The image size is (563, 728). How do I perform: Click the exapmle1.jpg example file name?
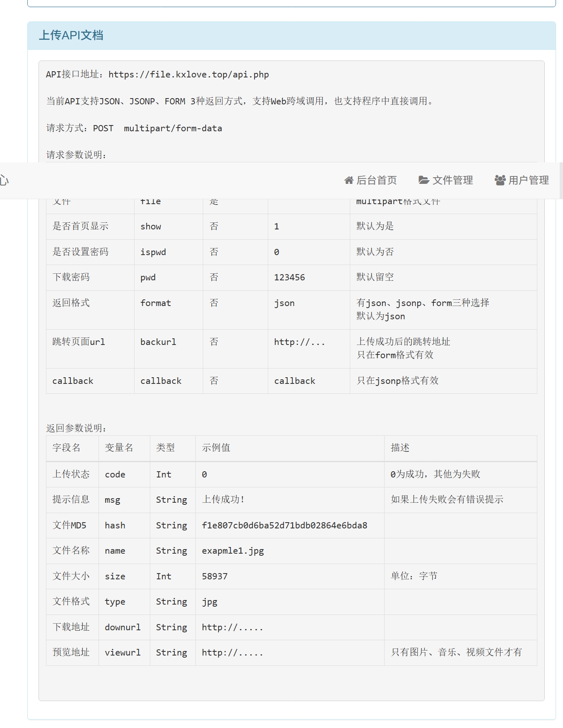233,551
